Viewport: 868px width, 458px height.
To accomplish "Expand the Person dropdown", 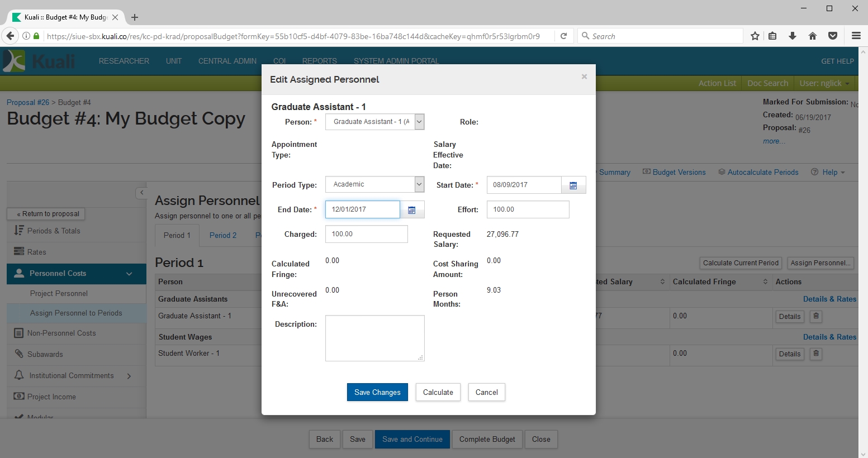I will pos(419,122).
